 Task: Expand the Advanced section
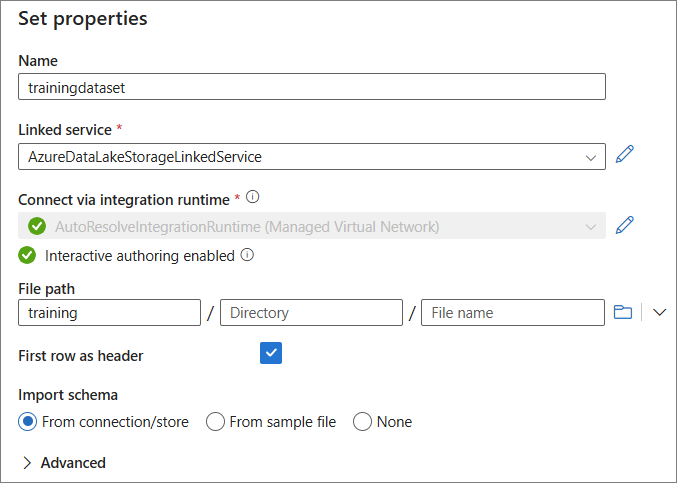pyautogui.click(x=63, y=463)
